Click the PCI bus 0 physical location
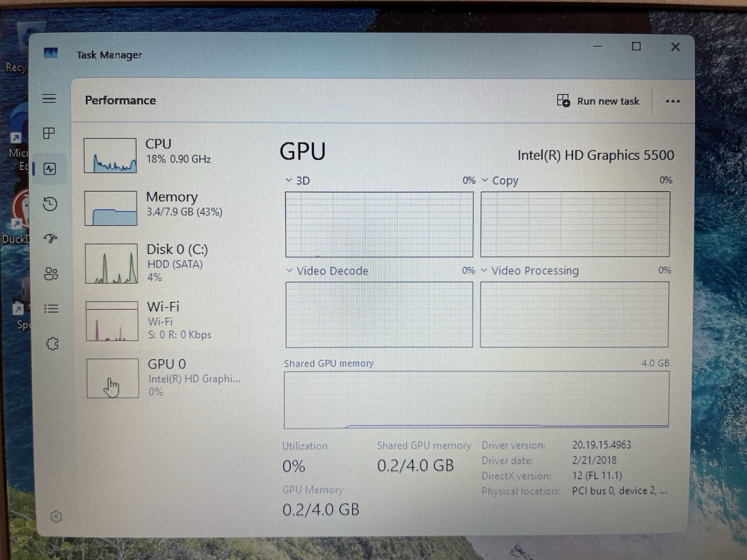 pyautogui.click(x=619, y=491)
